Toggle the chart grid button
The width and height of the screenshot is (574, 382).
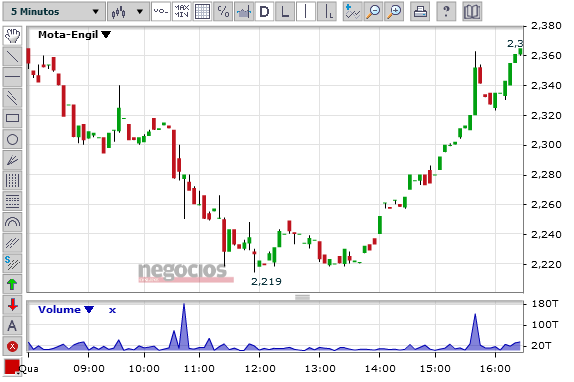[202, 12]
